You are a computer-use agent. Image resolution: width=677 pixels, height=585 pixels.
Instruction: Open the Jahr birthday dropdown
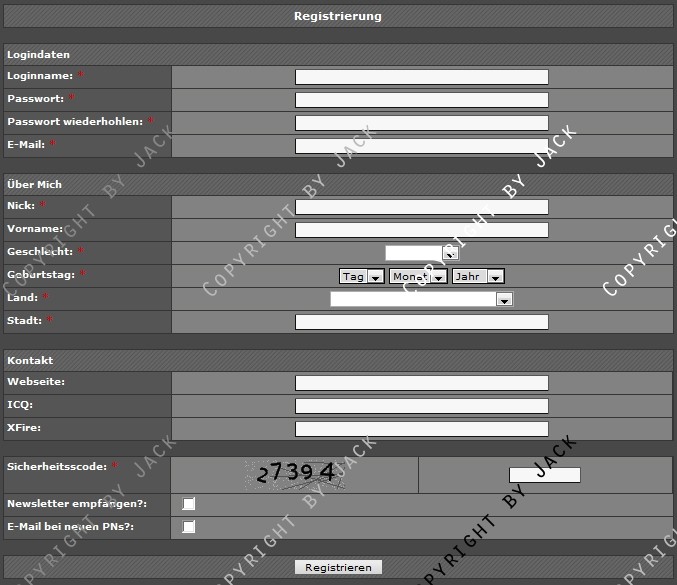(478, 276)
